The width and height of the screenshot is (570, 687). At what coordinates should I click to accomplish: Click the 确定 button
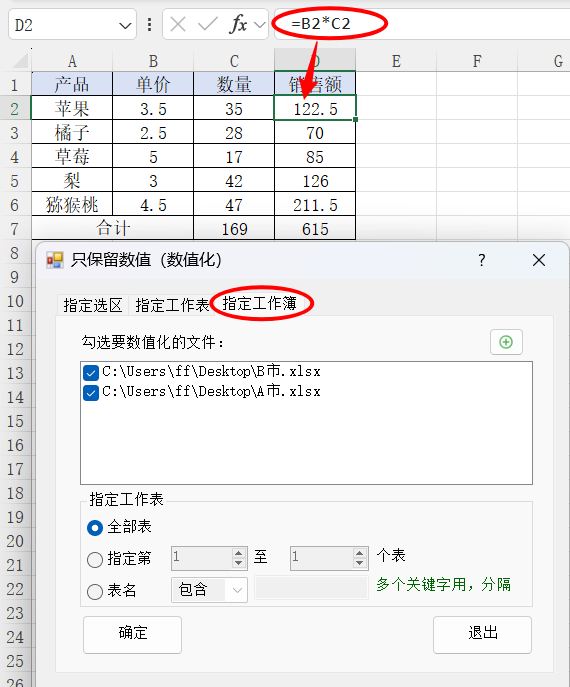(132, 634)
